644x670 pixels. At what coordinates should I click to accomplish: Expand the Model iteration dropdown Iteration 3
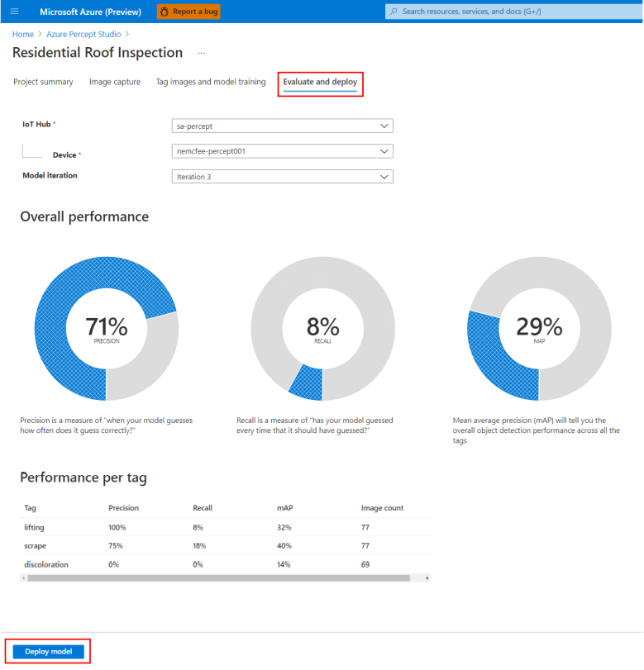tap(282, 177)
